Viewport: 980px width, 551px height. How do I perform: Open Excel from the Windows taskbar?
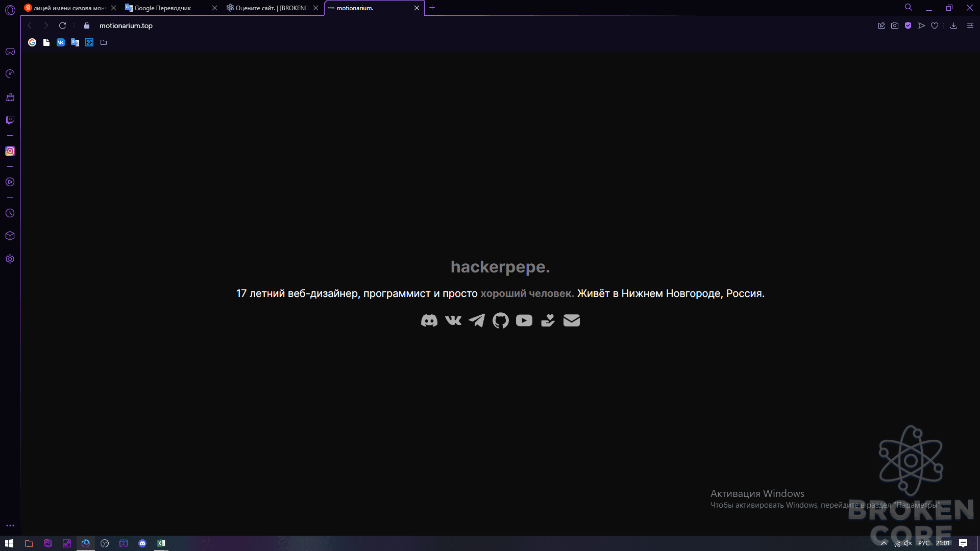click(x=161, y=543)
